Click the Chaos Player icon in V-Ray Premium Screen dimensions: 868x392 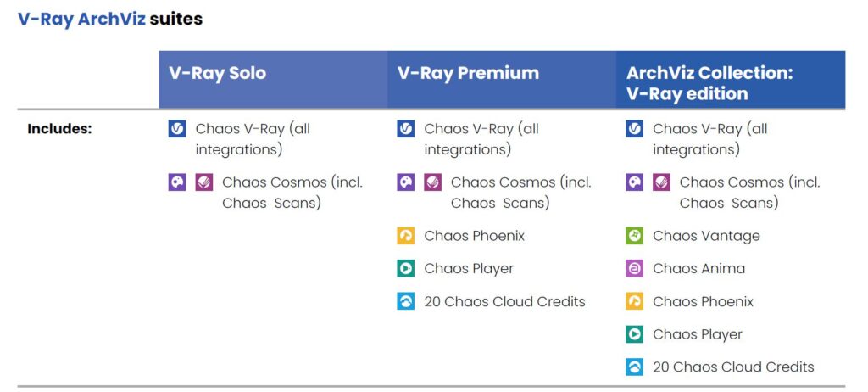406,268
